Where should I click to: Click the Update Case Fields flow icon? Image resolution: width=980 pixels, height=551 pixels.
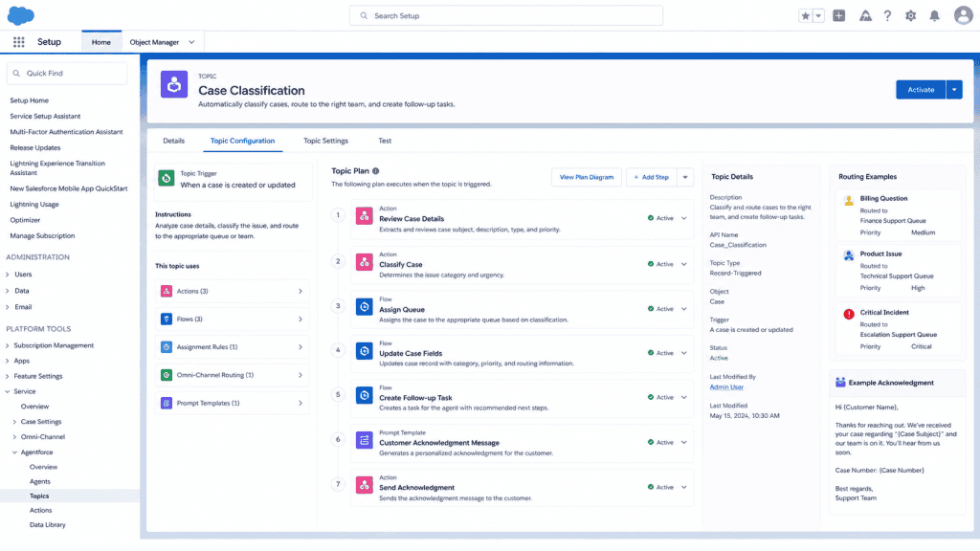click(365, 351)
